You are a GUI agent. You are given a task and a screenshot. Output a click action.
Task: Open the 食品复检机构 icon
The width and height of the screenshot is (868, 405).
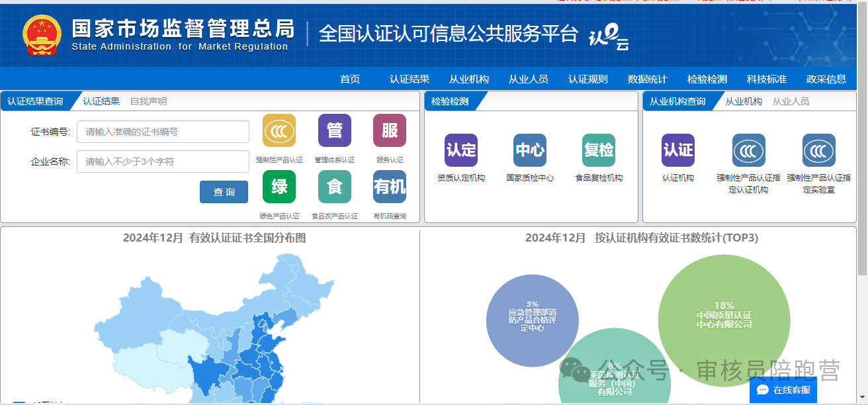[599, 150]
